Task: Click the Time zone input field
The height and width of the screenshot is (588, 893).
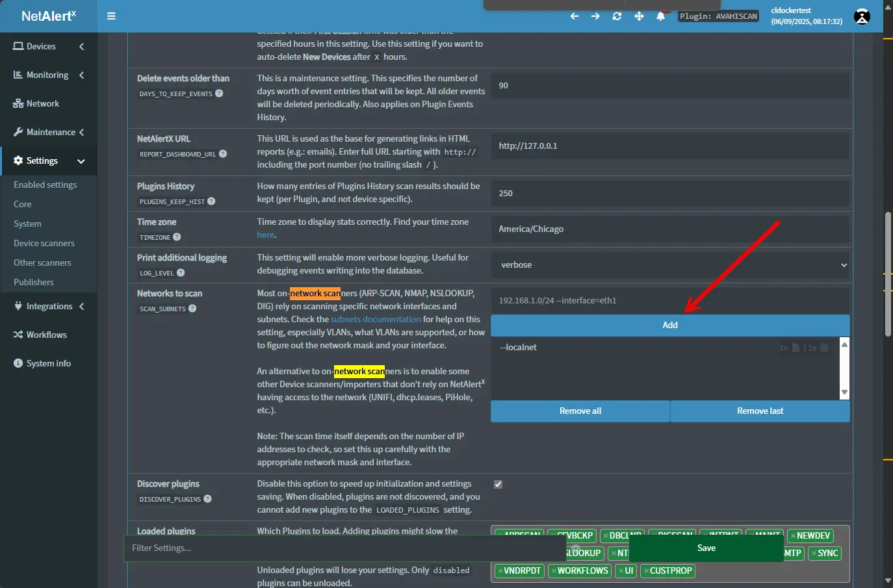Action: [x=670, y=229]
